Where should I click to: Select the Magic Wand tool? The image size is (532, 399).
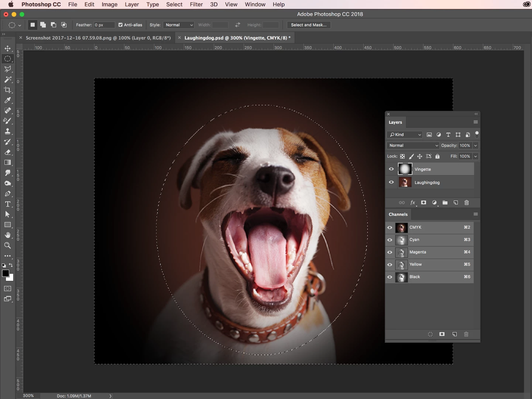[x=7, y=79]
